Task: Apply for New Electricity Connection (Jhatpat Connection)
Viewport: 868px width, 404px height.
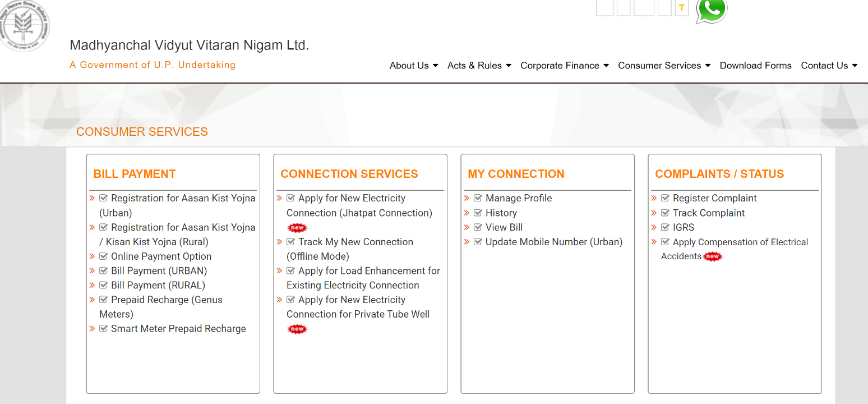Action: [x=359, y=205]
